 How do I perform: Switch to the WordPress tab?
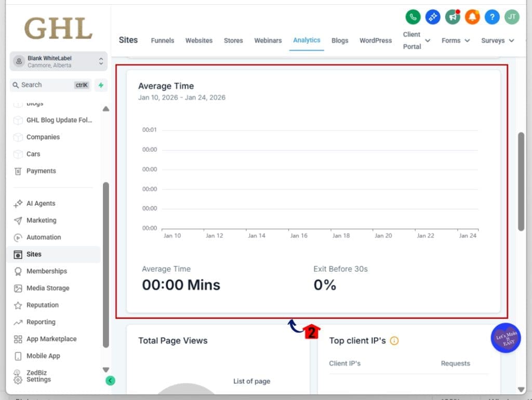pyautogui.click(x=376, y=41)
